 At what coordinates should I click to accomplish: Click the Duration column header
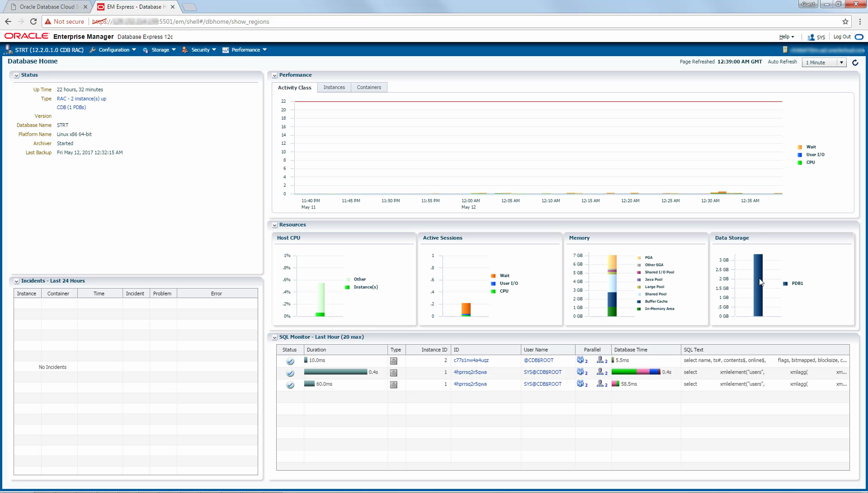click(x=346, y=350)
